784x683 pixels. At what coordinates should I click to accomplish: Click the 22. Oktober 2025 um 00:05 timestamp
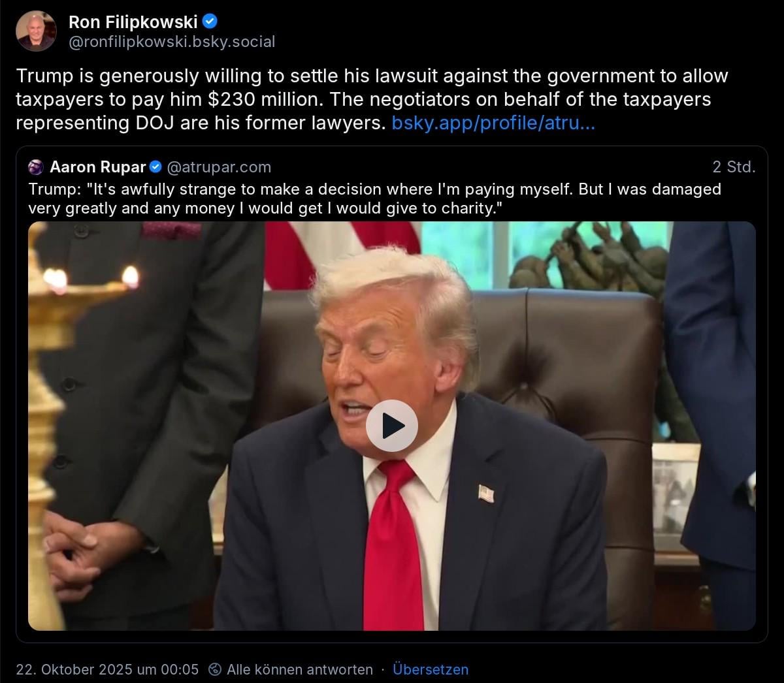[107, 669]
